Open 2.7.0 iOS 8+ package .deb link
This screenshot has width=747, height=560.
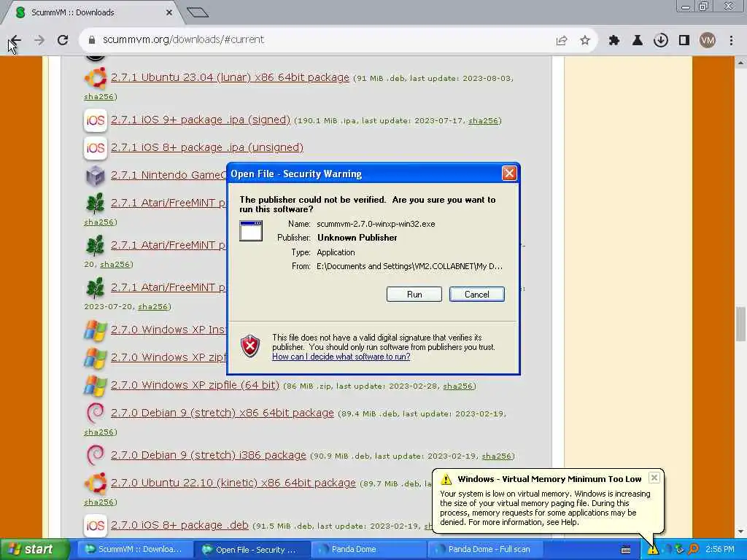tap(179, 525)
